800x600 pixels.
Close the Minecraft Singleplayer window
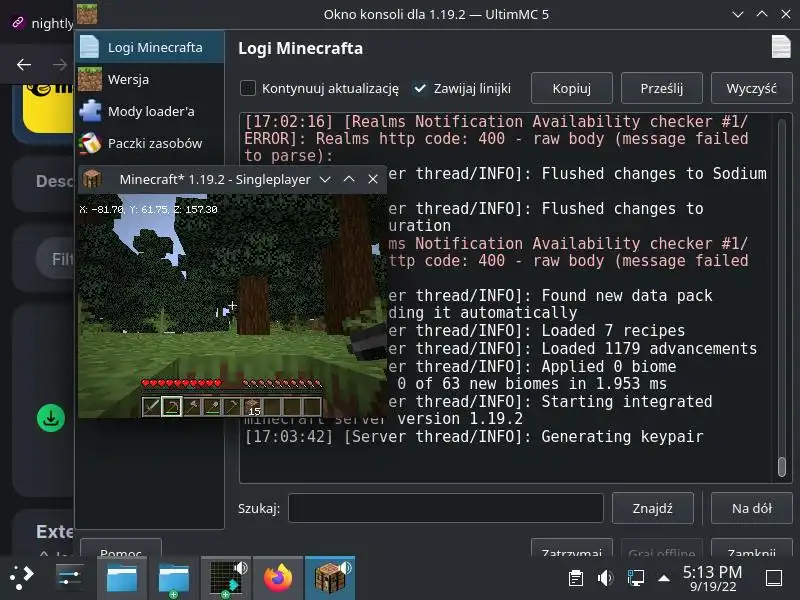click(373, 179)
